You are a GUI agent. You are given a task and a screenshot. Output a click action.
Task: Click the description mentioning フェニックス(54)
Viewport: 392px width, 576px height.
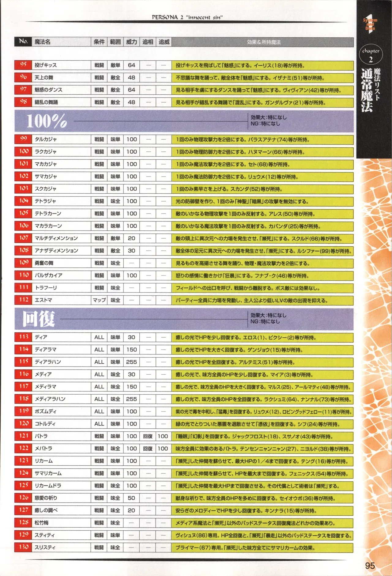click(262, 474)
